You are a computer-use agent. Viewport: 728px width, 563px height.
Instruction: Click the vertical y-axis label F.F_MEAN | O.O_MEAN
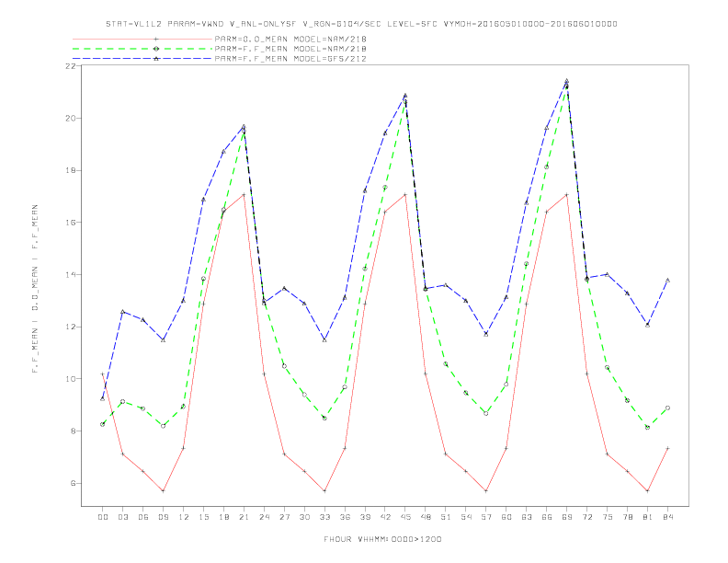(35, 289)
